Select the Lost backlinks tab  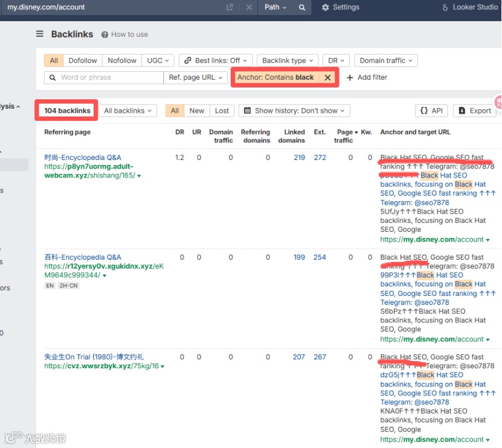click(222, 110)
